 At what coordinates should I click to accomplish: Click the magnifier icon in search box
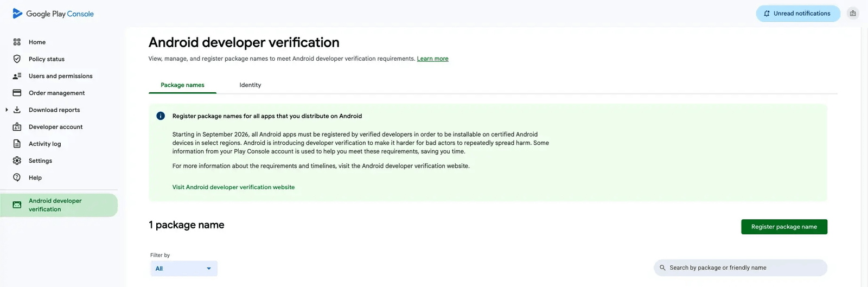point(662,267)
